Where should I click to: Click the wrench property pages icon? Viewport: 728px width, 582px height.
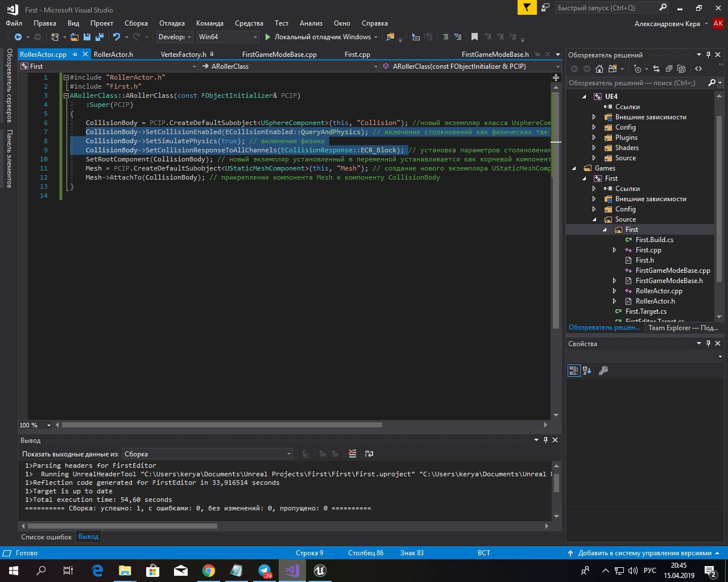coord(603,371)
